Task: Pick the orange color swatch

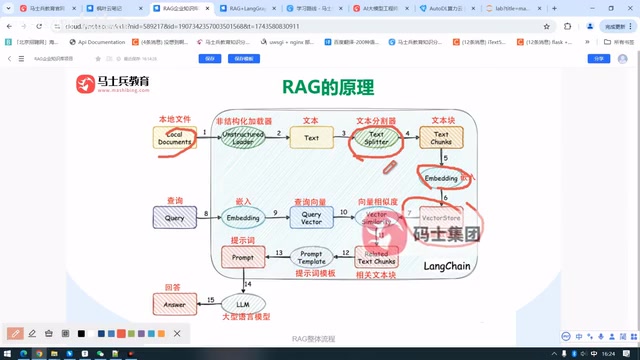Action: [161, 333]
